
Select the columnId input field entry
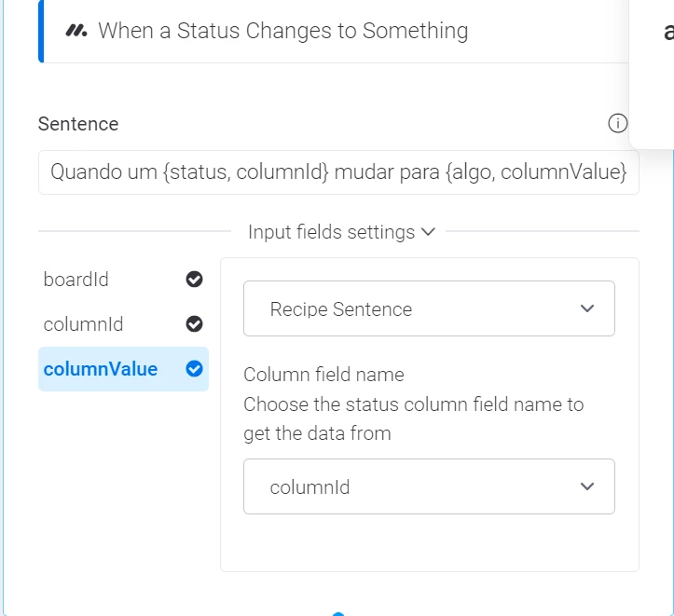123,324
